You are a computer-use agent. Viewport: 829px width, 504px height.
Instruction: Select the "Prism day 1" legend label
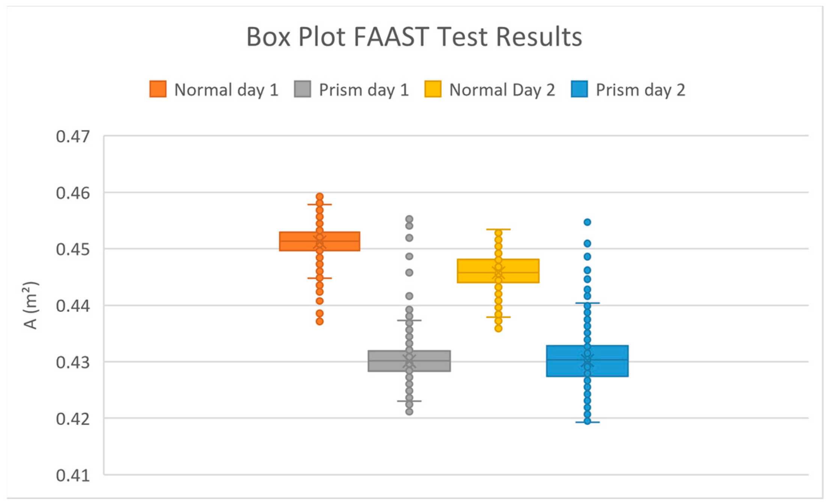pyautogui.click(x=363, y=90)
